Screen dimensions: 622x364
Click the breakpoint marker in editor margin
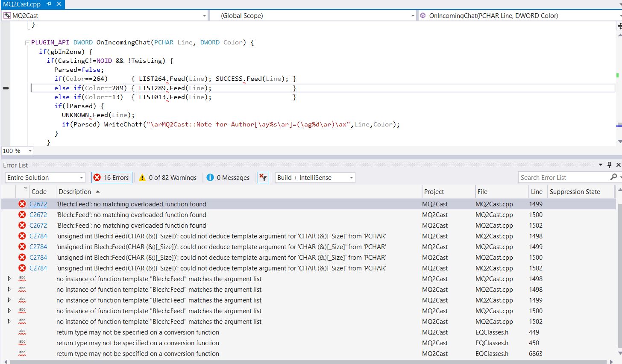[6, 88]
